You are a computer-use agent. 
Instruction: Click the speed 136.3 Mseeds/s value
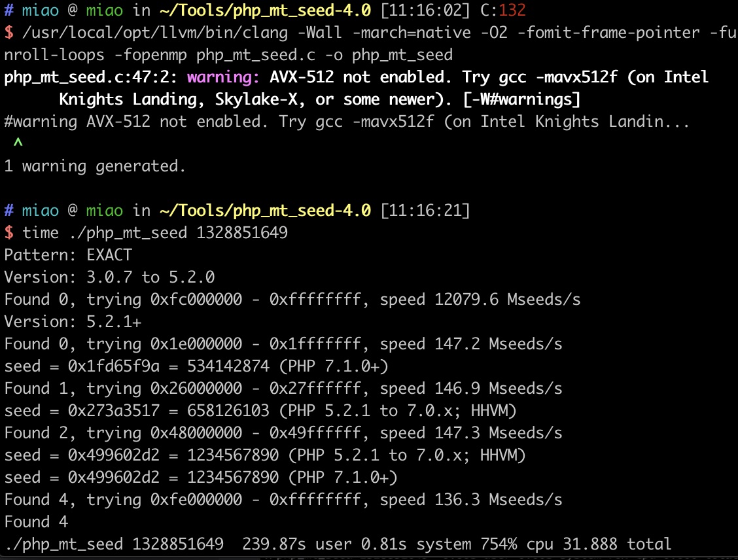pyautogui.click(x=499, y=500)
